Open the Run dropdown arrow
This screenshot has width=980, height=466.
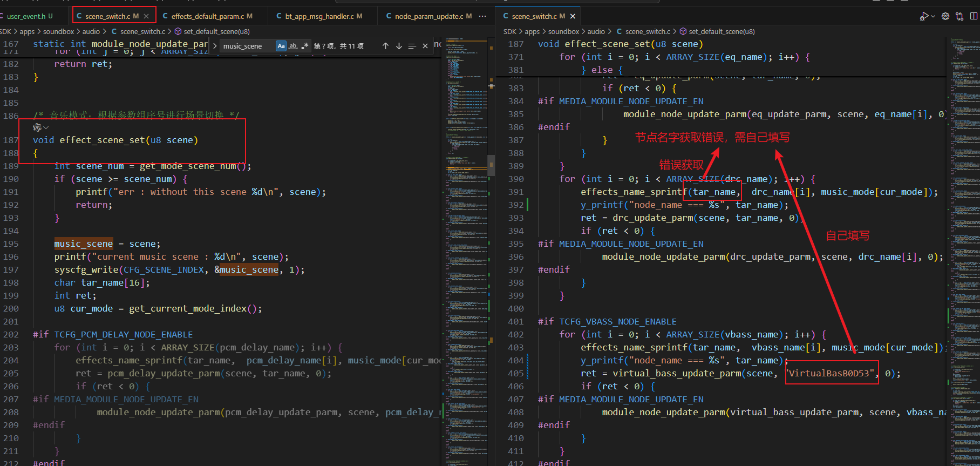pyautogui.click(x=933, y=16)
